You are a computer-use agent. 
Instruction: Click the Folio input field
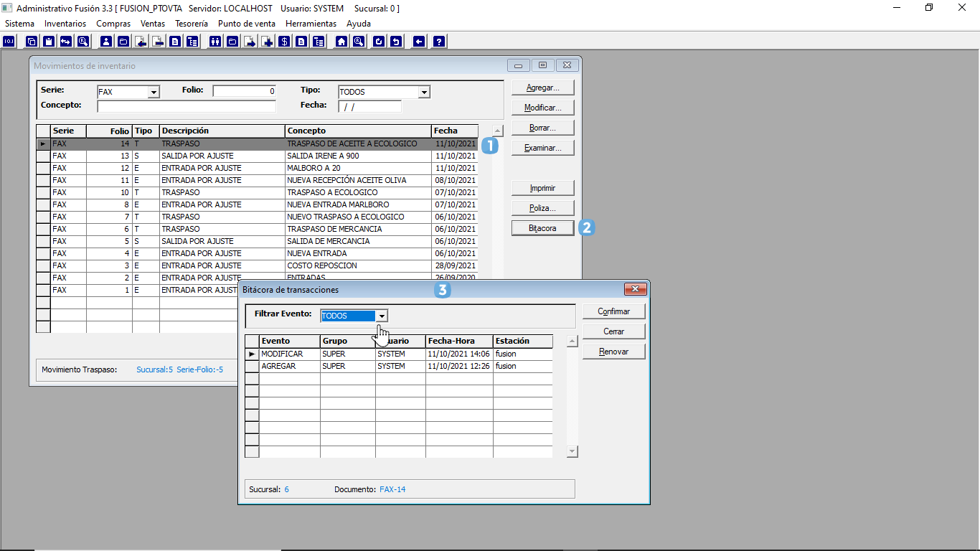245,91
